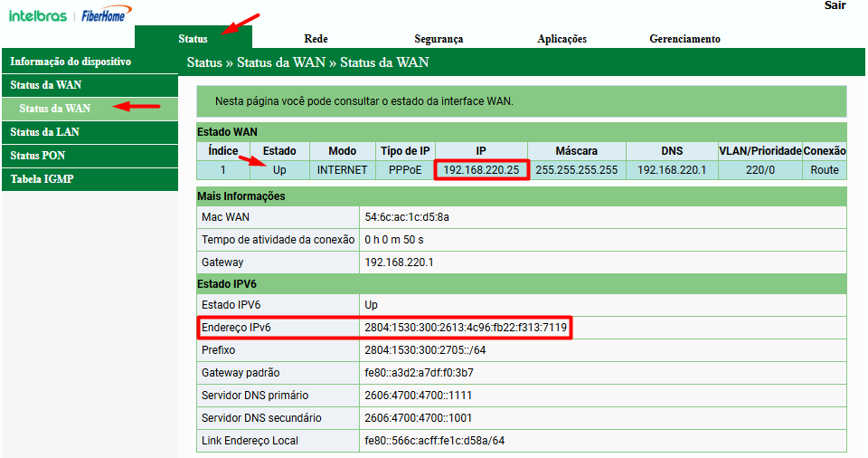
Task: Click the PPPoE IP type cell
Action: click(x=405, y=169)
